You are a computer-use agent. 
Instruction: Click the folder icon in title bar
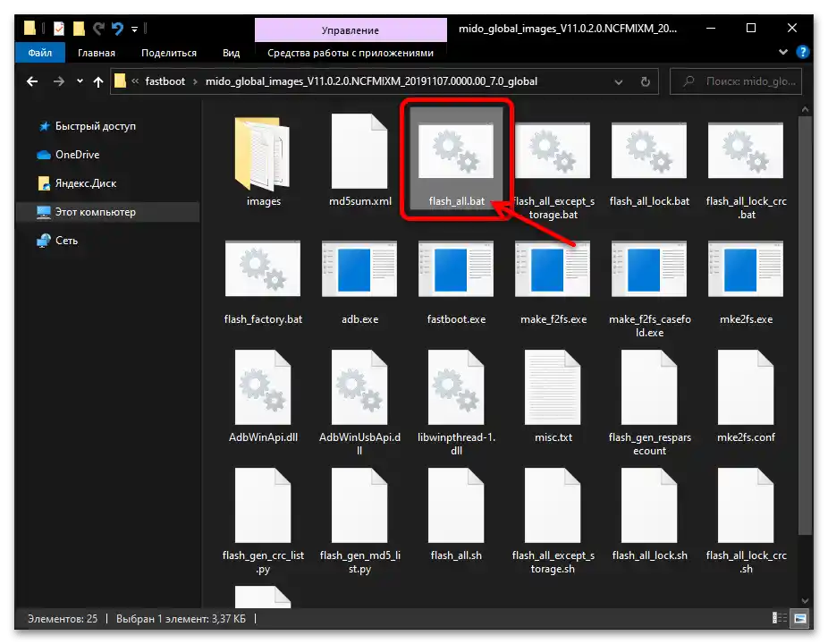point(30,28)
